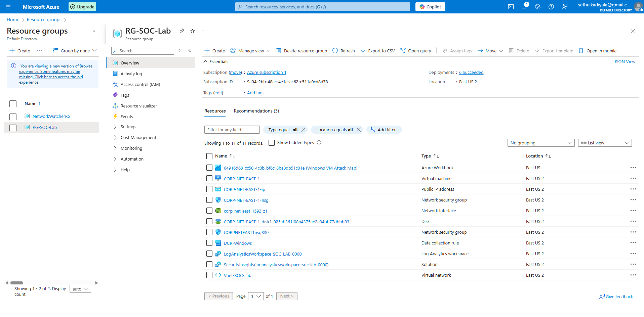Click the Upgrade button

[x=82, y=7]
